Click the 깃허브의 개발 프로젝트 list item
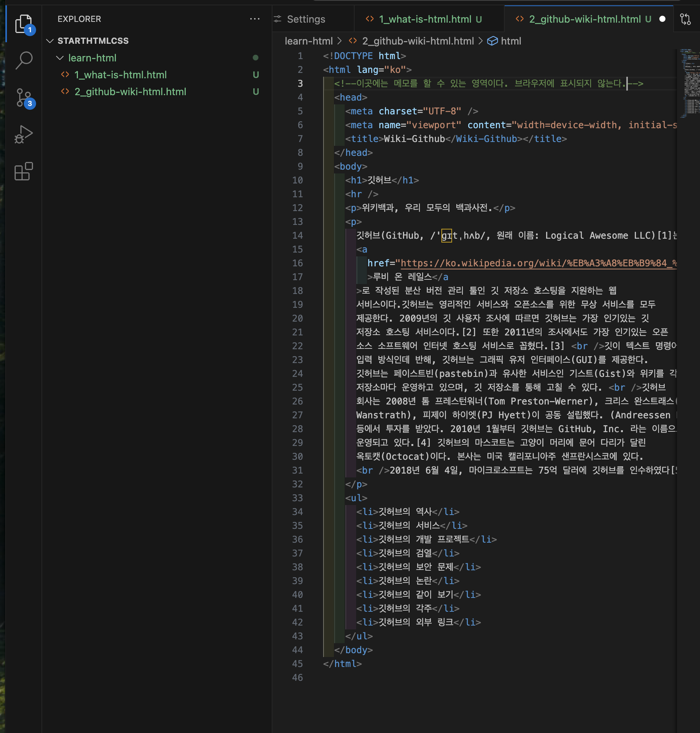Screen dimensions: 700x733 coord(426,539)
